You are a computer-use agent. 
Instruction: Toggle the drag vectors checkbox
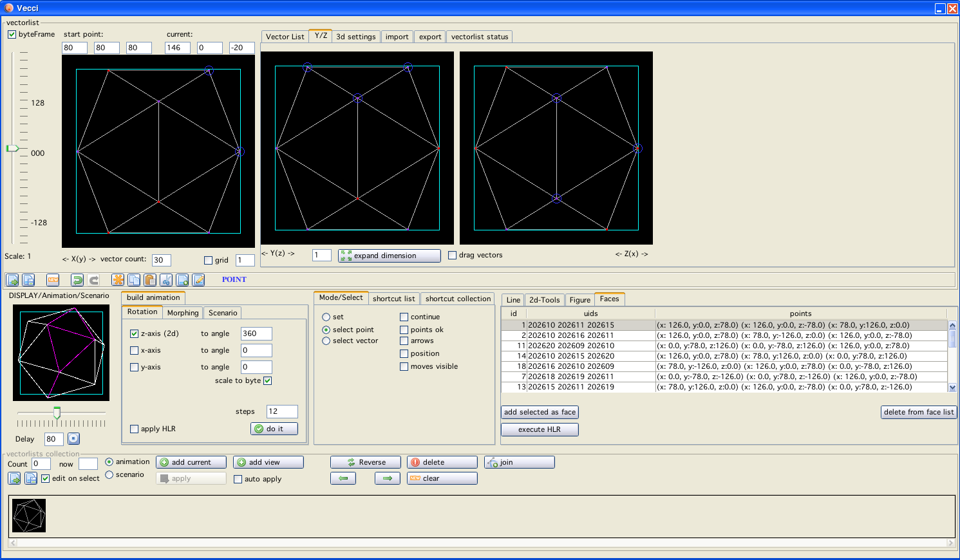(453, 256)
